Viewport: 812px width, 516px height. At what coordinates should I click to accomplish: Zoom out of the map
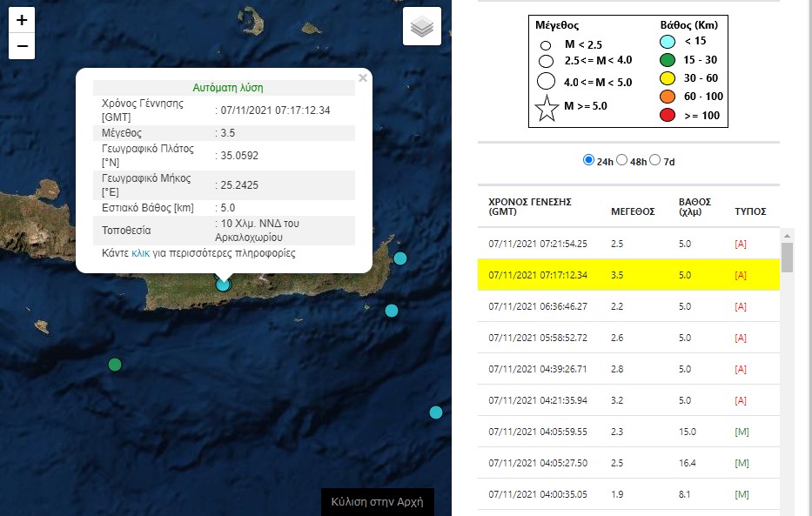(x=22, y=46)
